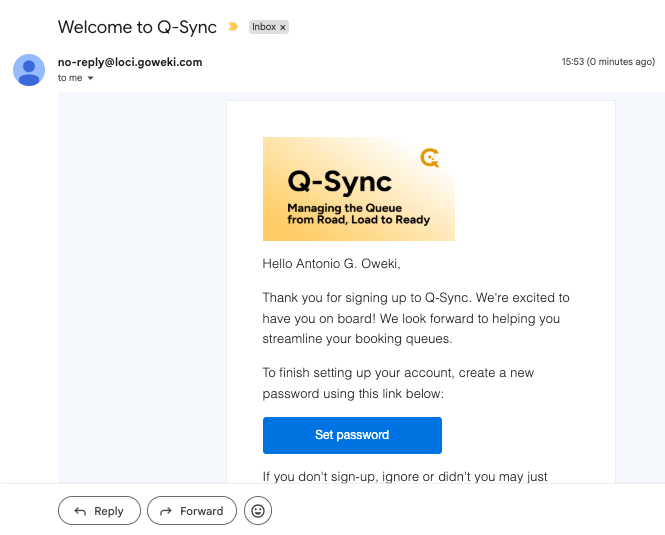Reply to the Q-Sync welcome email
Viewport: 665px width, 535px height.
pos(99,511)
